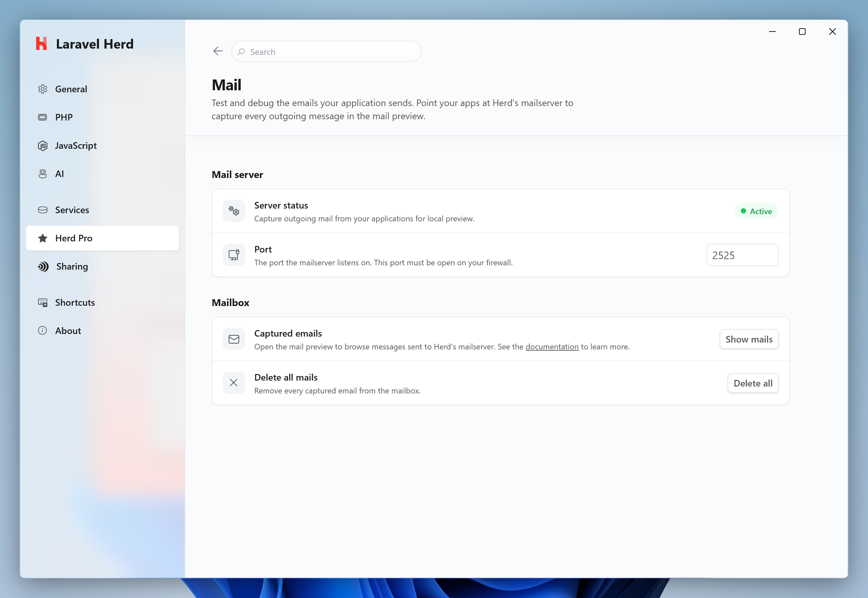Image resolution: width=868 pixels, height=598 pixels.
Task: Focus the Search input field
Action: point(327,52)
